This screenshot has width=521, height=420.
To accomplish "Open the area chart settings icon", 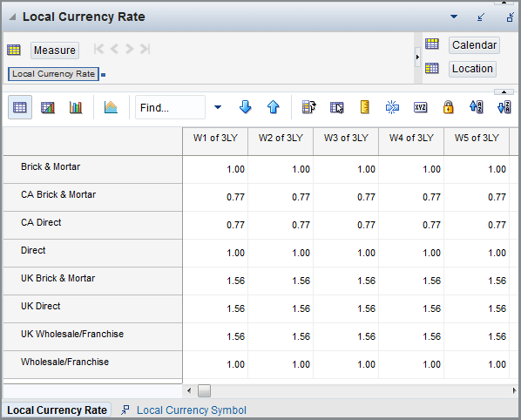I will (x=111, y=107).
